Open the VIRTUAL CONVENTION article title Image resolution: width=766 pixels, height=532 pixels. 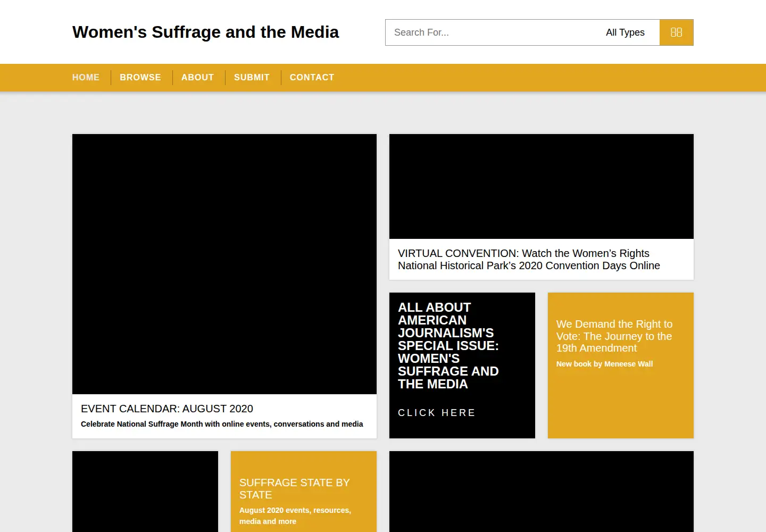pos(529,260)
